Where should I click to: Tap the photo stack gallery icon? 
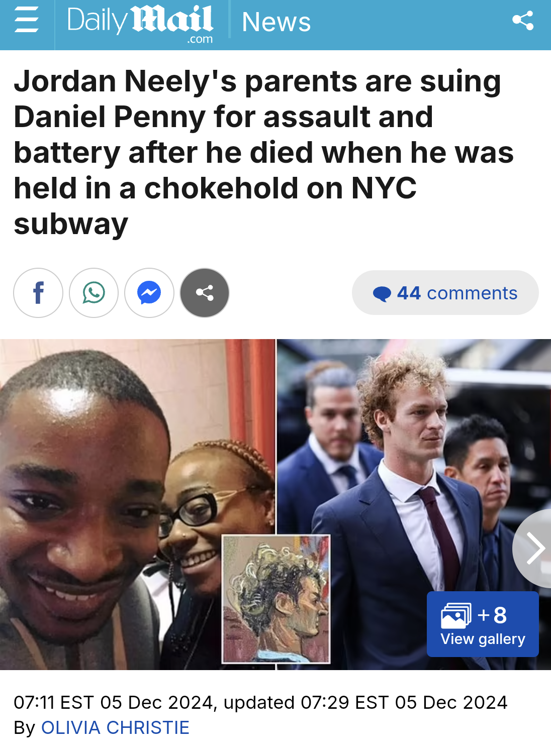(456, 616)
